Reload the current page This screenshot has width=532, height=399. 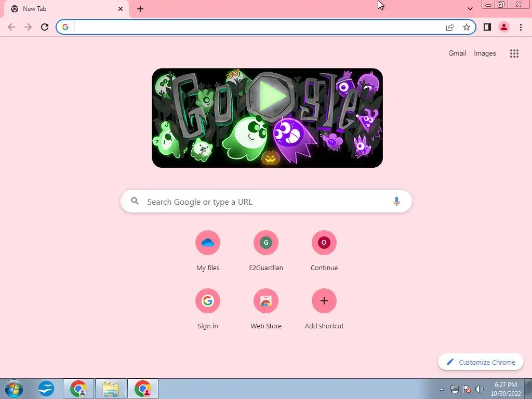[x=45, y=27]
